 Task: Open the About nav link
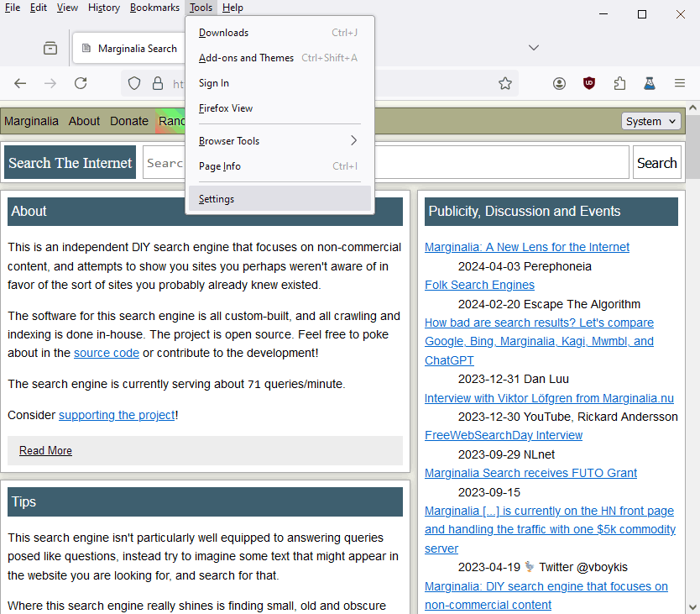point(84,121)
